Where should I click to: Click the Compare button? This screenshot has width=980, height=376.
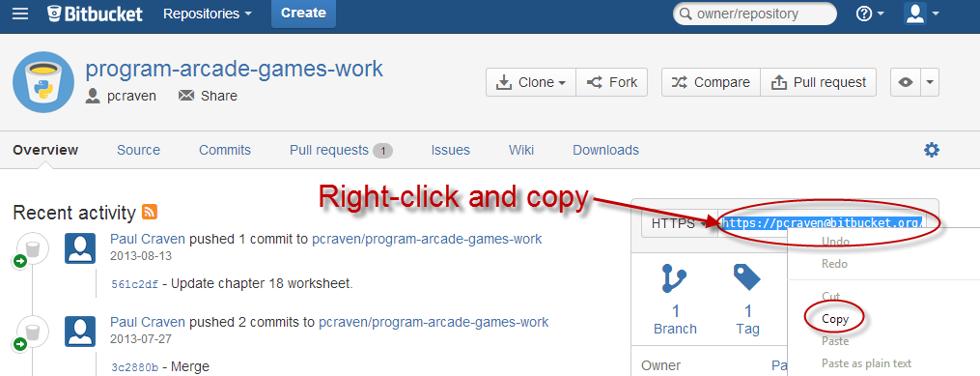(711, 82)
